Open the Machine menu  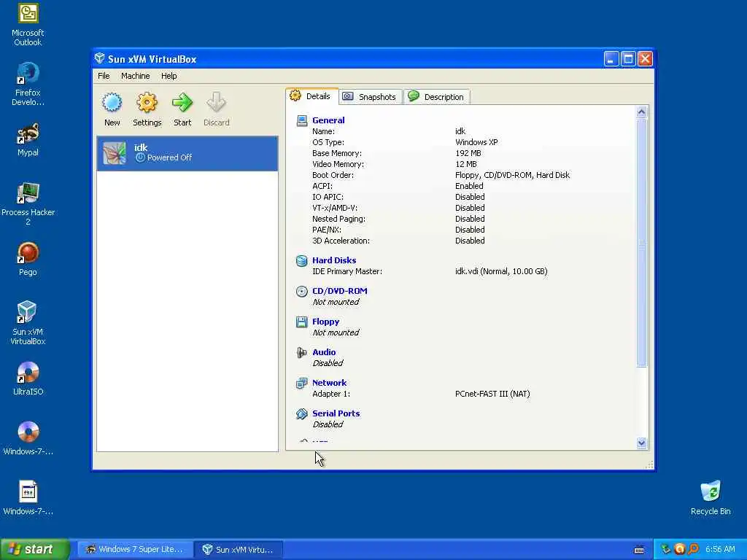[135, 76]
